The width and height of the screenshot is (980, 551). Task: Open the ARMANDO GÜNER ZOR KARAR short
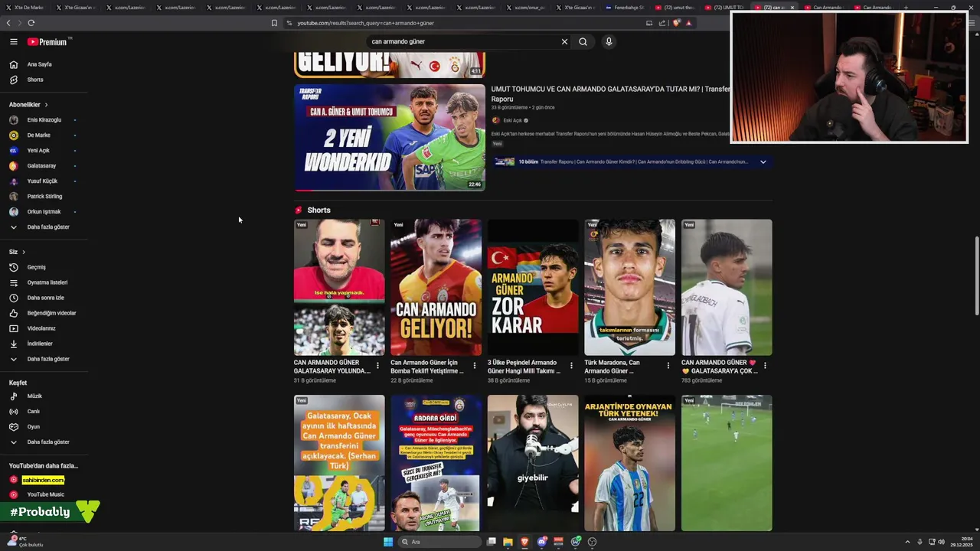tap(533, 288)
